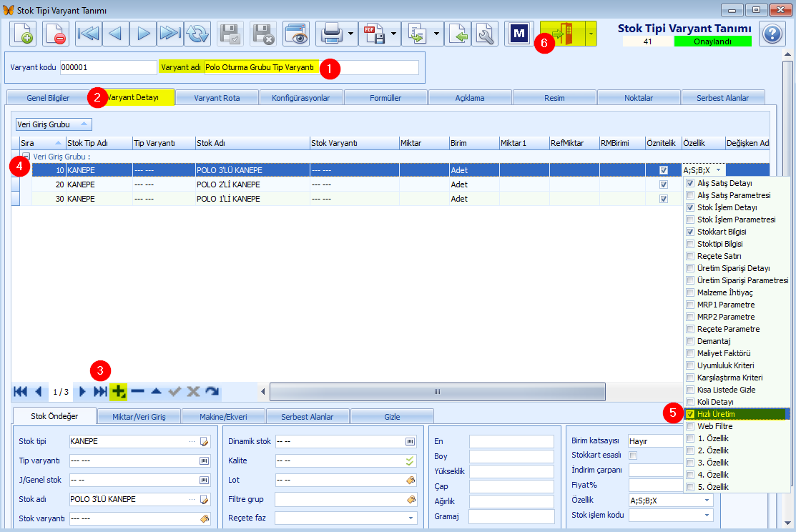Viewport: 796px width, 532px height.
Task: Click the green plus add row button
Action: pos(118,391)
